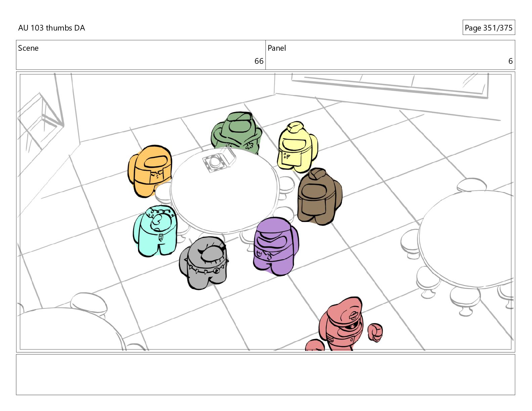Click the cyan crewmate character
The height and width of the screenshot is (411, 532).
155,231
